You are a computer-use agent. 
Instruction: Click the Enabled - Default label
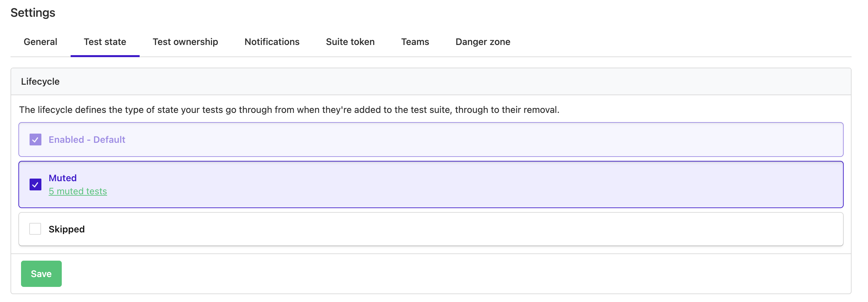87,140
